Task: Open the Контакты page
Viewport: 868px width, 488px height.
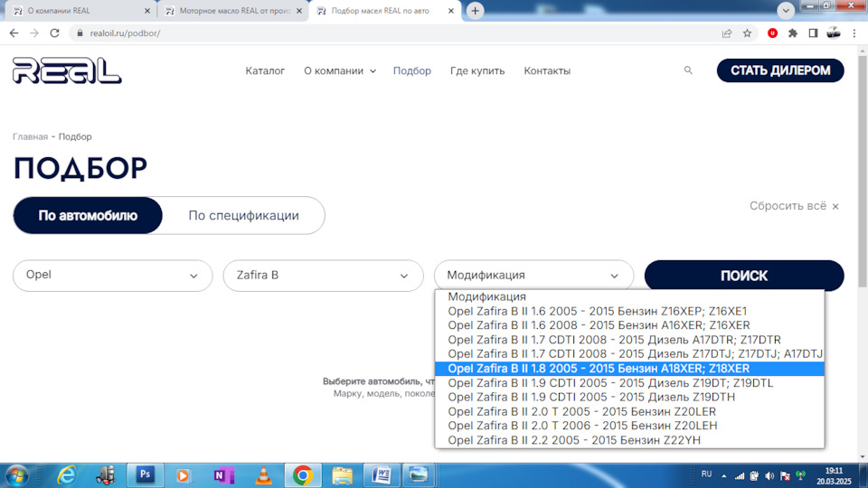Action: [x=547, y=70]
